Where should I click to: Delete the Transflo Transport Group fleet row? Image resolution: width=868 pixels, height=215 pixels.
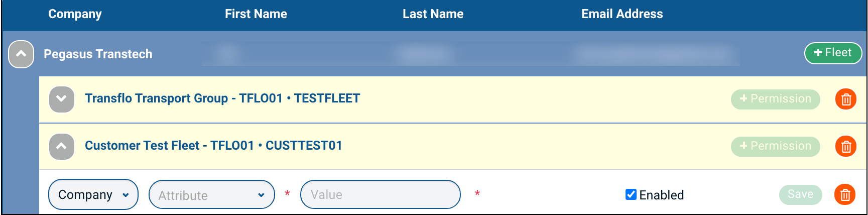pyautogui.click(x=845, y=99)
